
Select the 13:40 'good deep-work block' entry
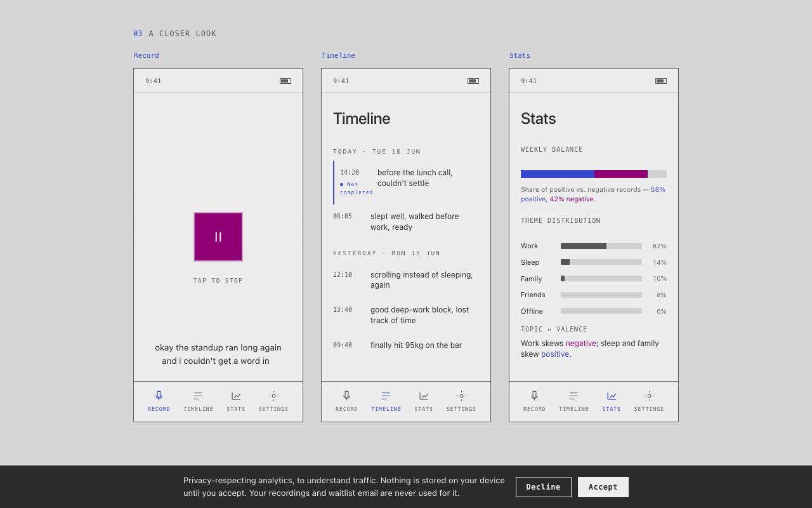pyautogui.click(x=406, y=315)
